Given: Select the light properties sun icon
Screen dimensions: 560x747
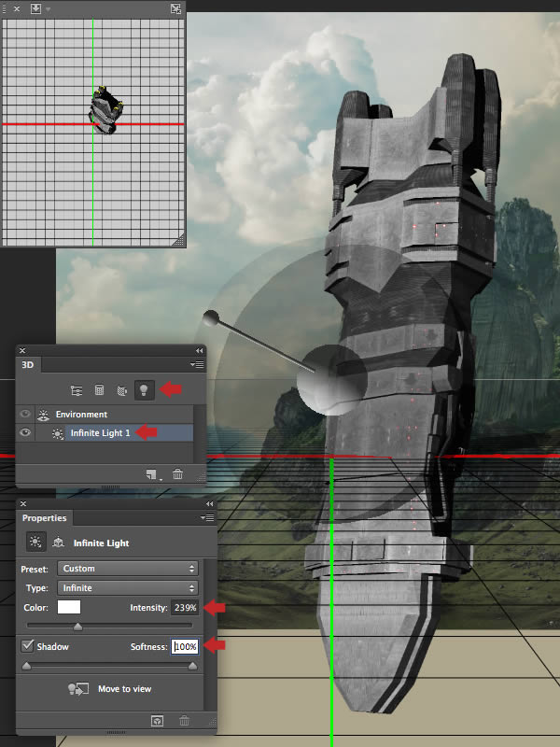Looking at the screenshot, I should (35, 542).
